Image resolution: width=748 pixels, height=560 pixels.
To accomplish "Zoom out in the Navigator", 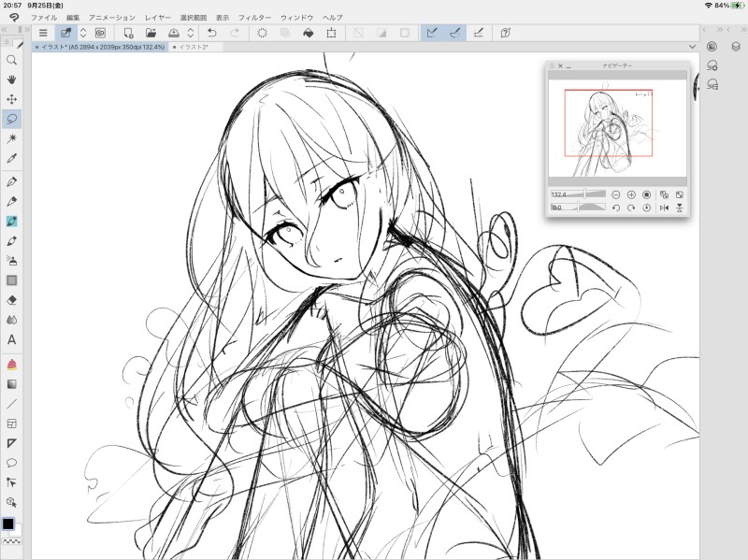I will (616, 194).
